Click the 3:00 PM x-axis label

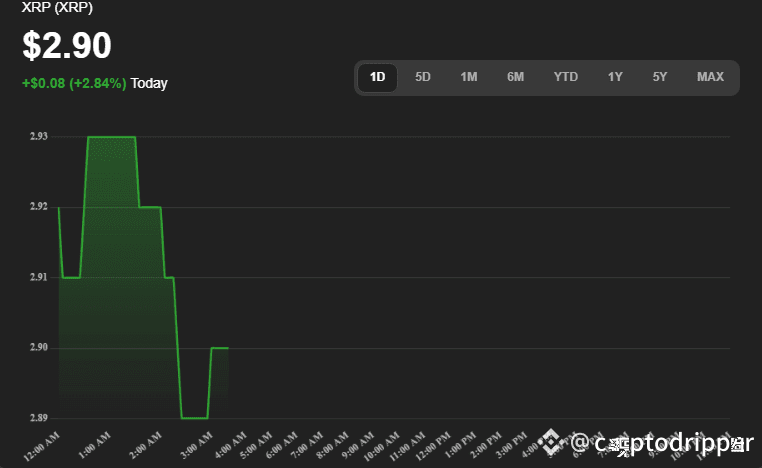pyautogui.click(x=512, y=445)
